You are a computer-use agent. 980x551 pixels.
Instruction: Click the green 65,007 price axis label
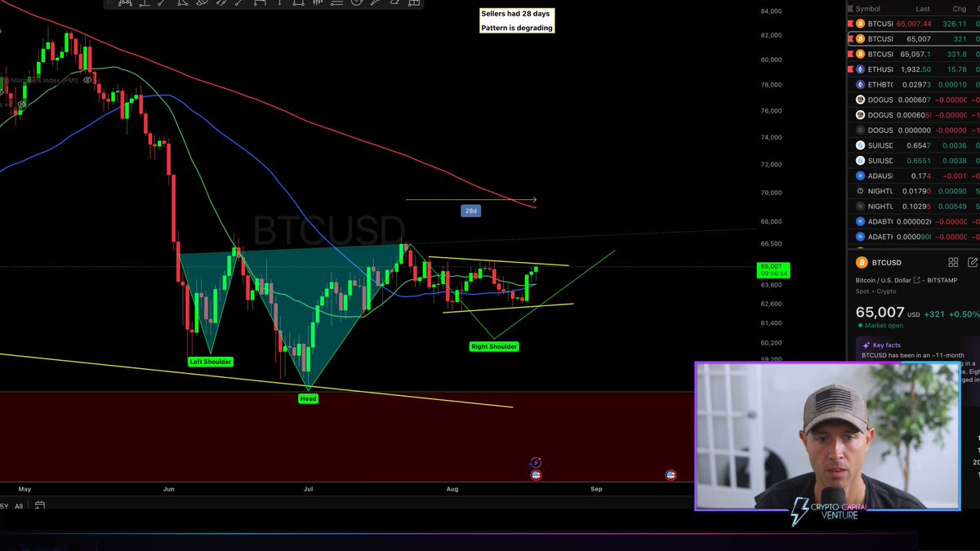pyautogui.click(x=773, y=270)
